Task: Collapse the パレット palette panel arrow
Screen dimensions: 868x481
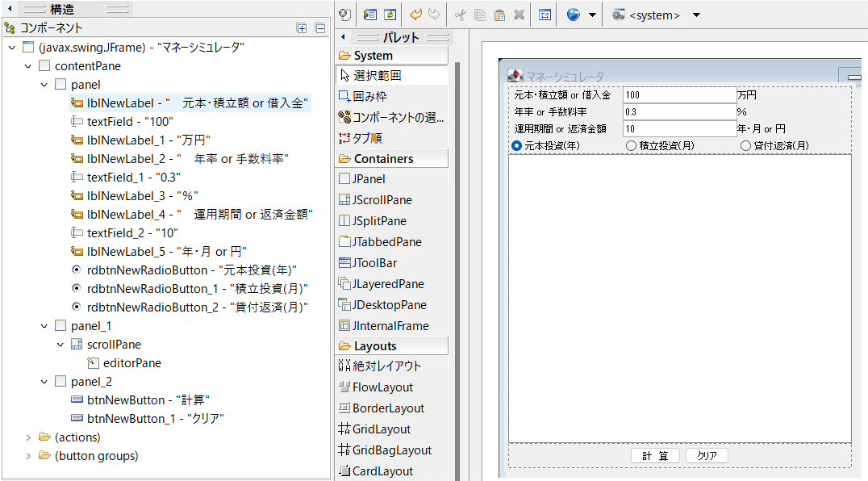Action: click(343, 37)
